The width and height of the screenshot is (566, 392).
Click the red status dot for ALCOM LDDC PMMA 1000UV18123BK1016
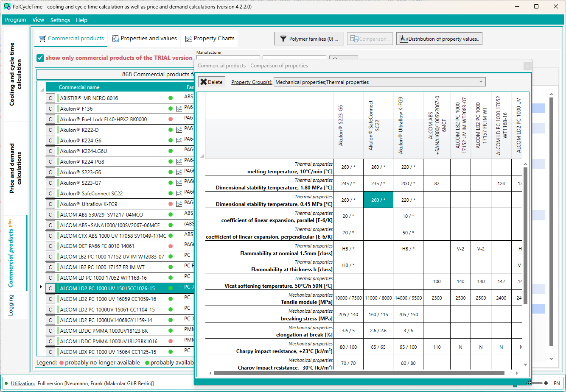click(x=171, y=341)
